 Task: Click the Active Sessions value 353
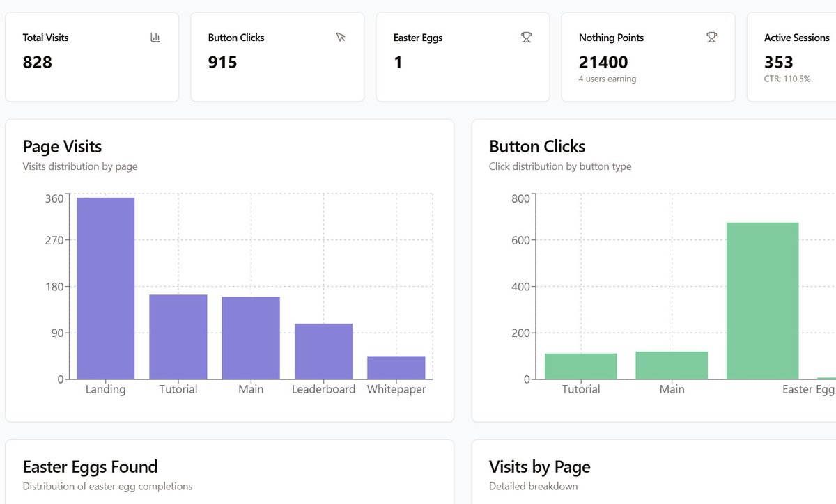[779, 63]
